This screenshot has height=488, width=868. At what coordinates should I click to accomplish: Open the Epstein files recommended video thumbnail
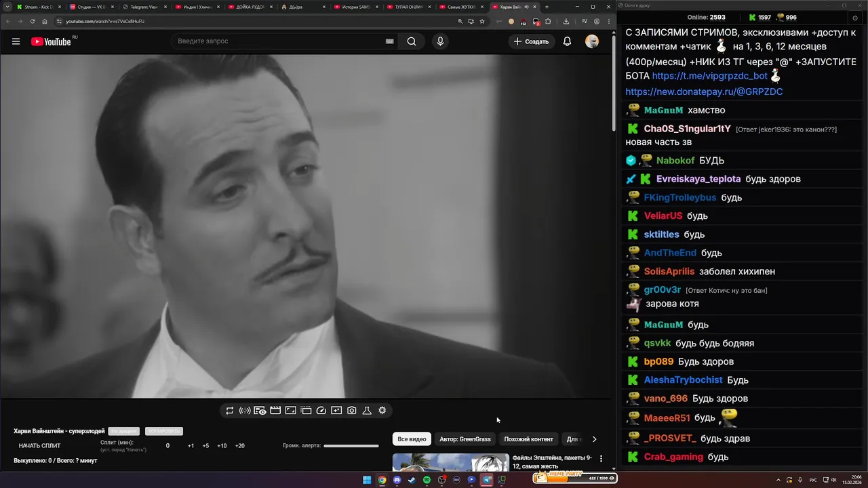tap(450, 462)
